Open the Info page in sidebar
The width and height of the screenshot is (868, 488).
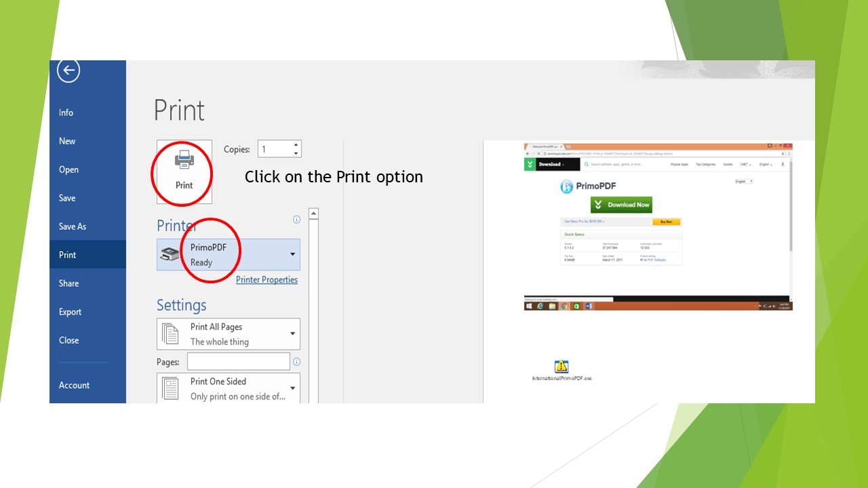click(x=66, y=113)
